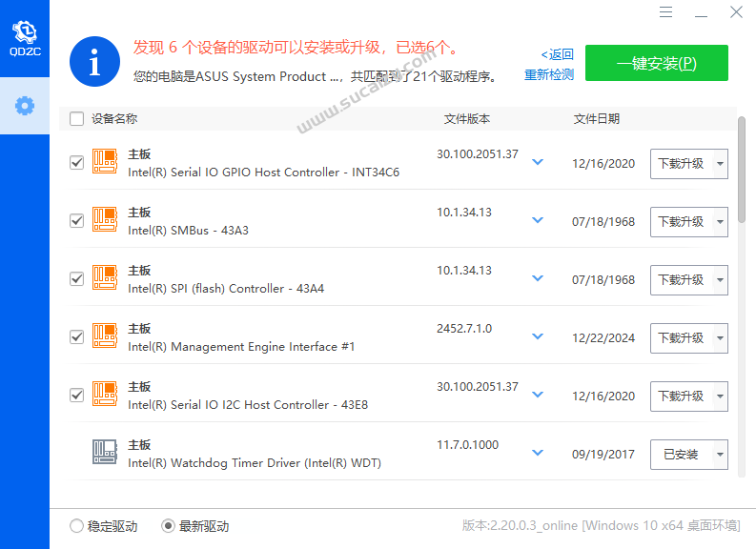Expand version chevron for Serial IO GPIO driver

coord(538,162)
